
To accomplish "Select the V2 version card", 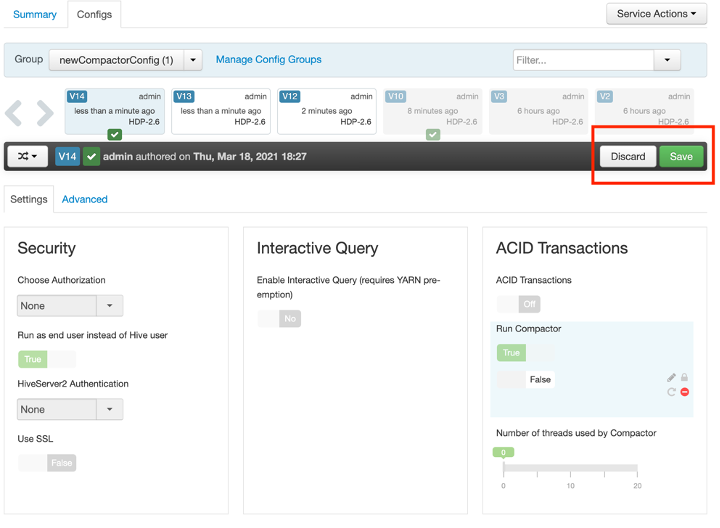I will pos(644,111).
